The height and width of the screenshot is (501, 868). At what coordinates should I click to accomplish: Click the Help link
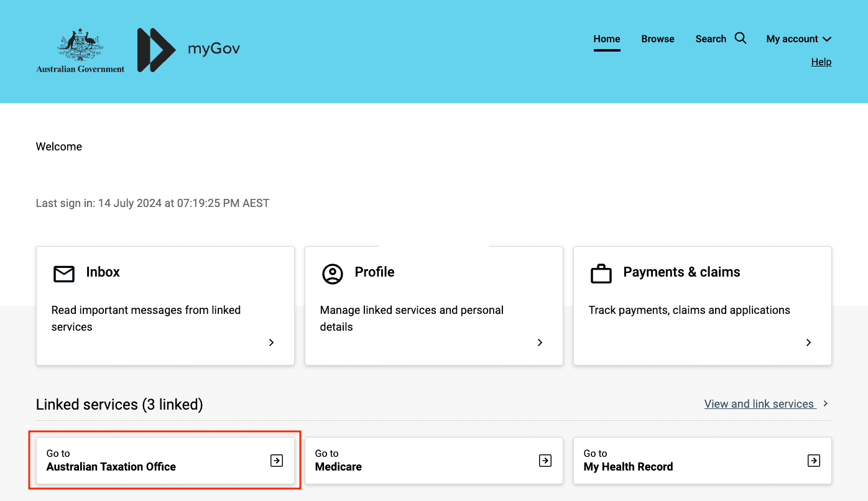click(x=821, y=62)
